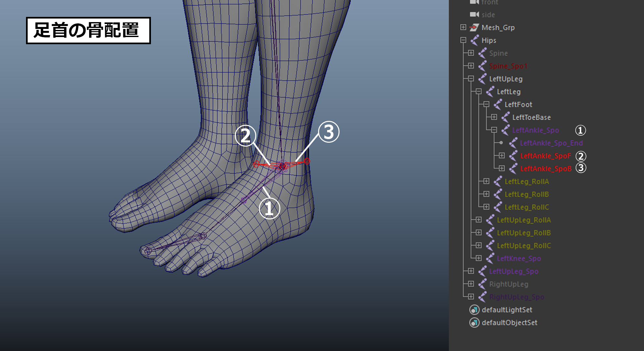Expand the LeftToeBase node
This screenshot has height=351, width=644.
click(x=494, y=117)
